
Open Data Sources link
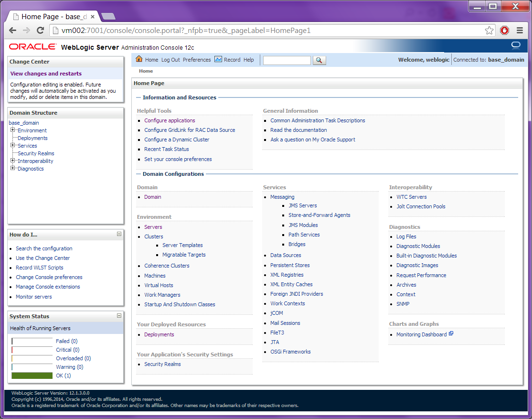[286, 255]
